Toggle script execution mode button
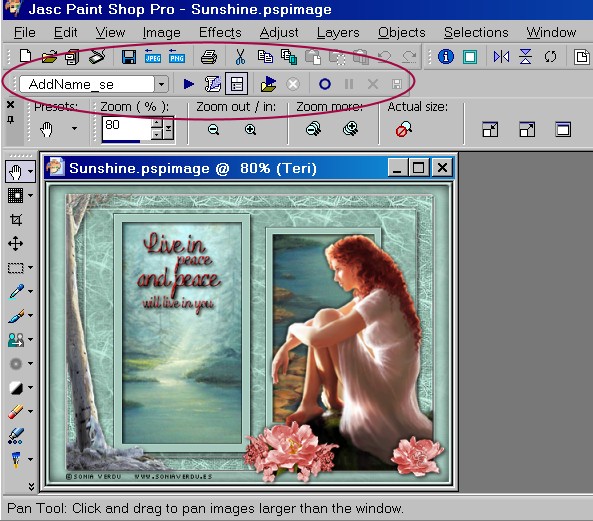 click(x=237, y=84)
